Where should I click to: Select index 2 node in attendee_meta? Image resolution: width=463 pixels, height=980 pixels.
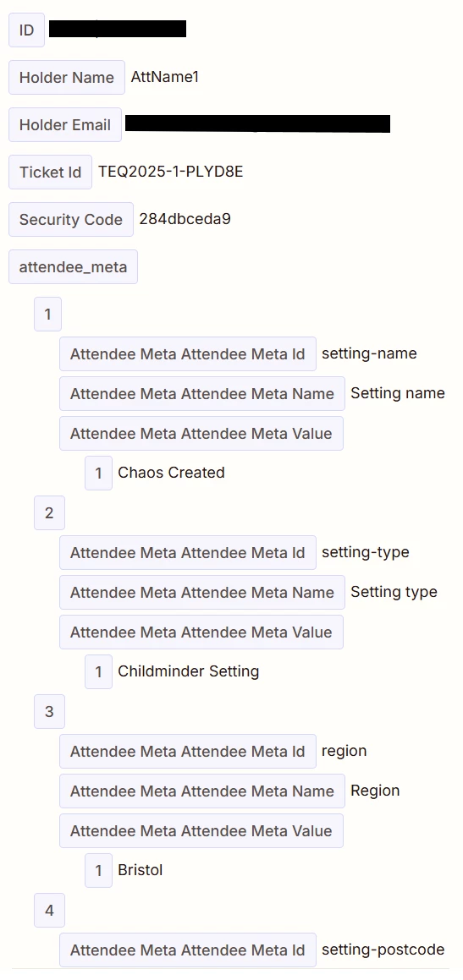click(x=49, y=512)
